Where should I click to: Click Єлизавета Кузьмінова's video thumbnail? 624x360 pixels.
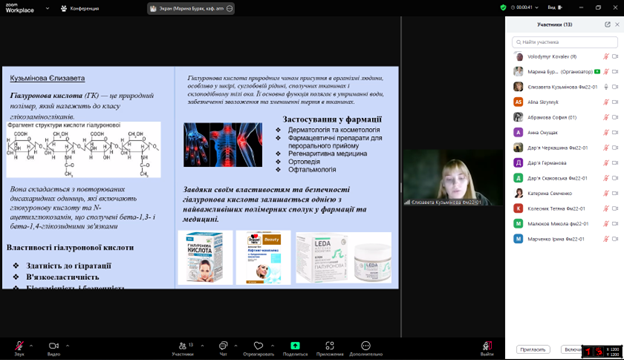pyautogui.click(x=453, y=177)
